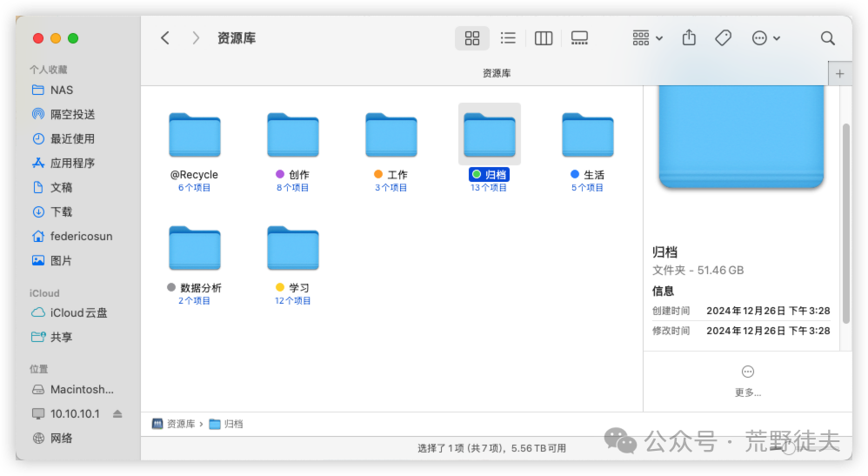The height and width of the screenshot is (476, 868).
Task: Select the 工作 folder icon
Action: pyautogui.click(x=391, y=135)
